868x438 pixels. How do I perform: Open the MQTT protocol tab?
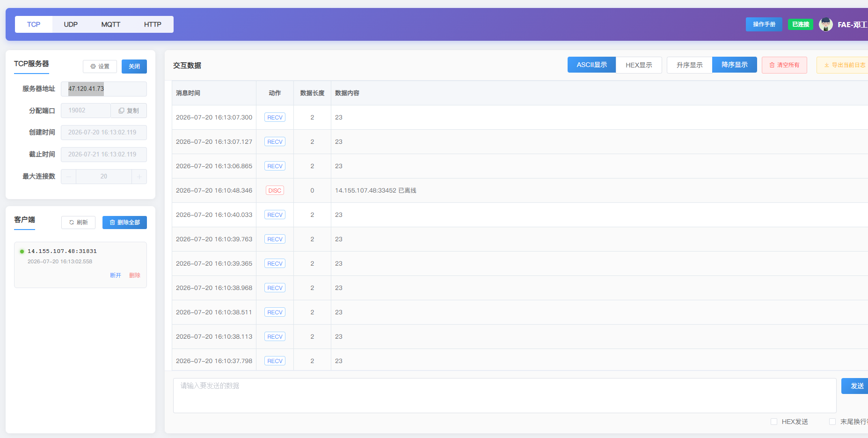(111, 24)
